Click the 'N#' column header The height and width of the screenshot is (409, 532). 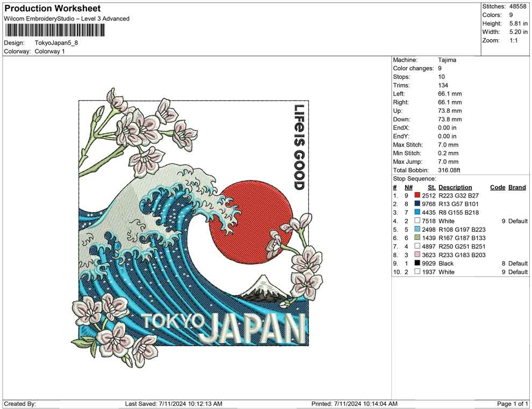tap(408, 187)
